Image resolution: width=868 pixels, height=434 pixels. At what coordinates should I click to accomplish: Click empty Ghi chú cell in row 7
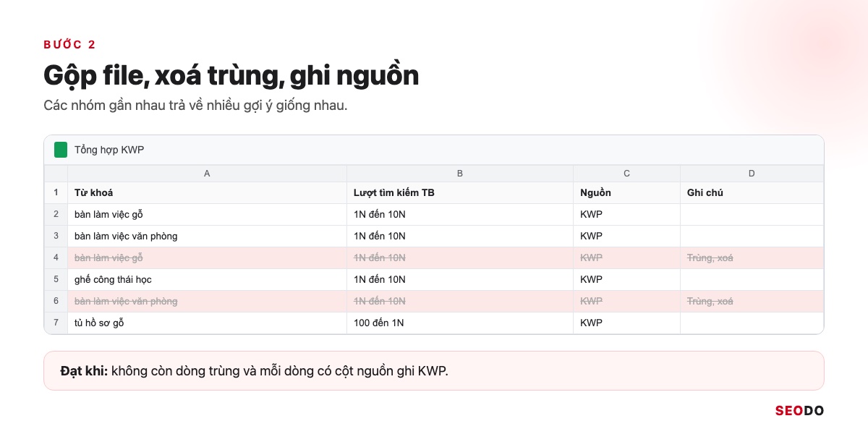[x=752, y=323]
